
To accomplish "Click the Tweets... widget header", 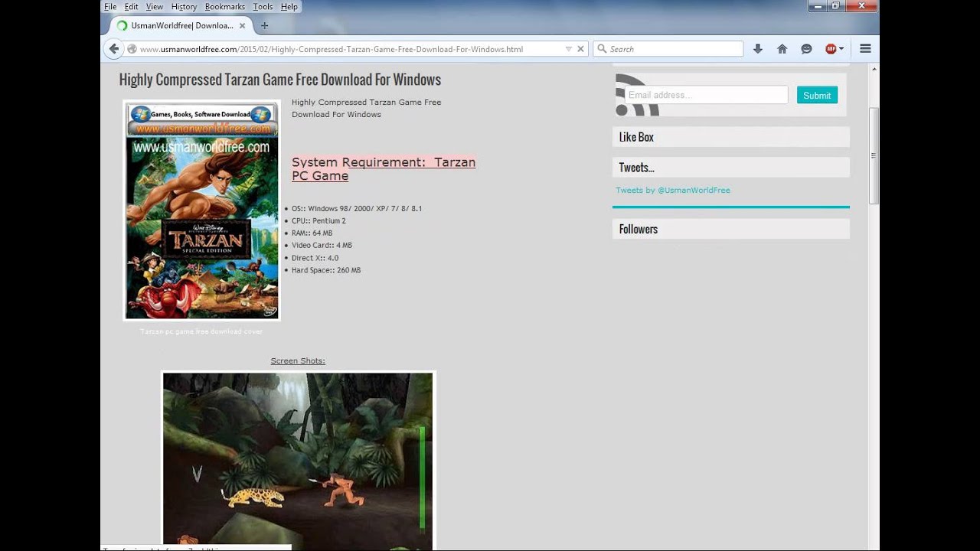I will click(x=731, y=168).
